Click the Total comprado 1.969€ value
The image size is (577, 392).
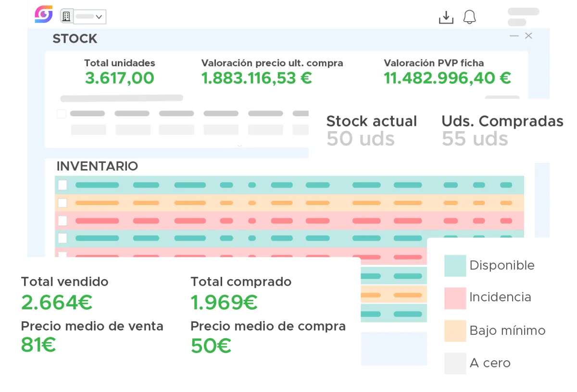(224, 303)
